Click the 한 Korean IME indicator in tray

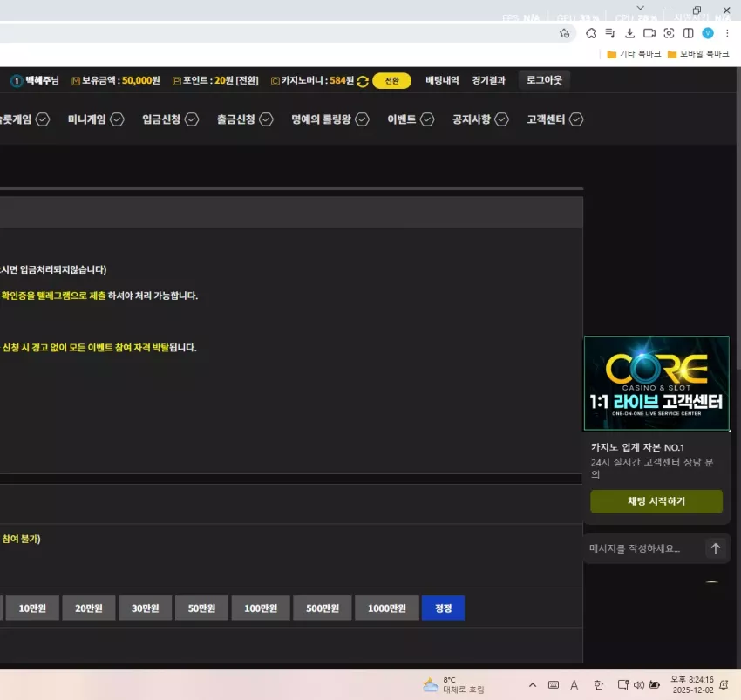click(598, 685)
